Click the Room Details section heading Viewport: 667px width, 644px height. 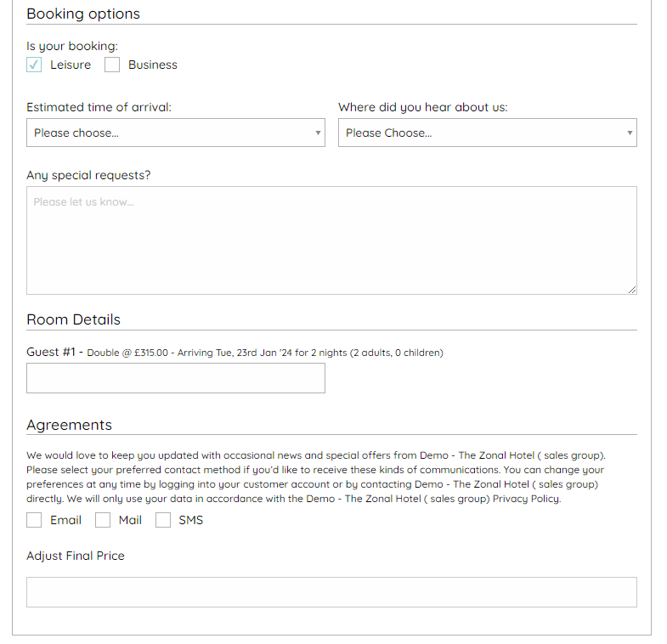click(73, 319)
